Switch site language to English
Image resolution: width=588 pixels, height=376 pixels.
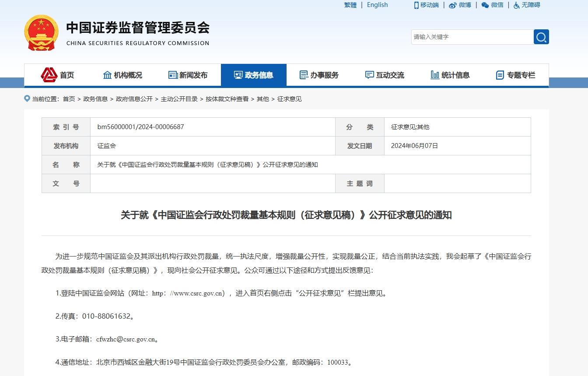(377, 5)
